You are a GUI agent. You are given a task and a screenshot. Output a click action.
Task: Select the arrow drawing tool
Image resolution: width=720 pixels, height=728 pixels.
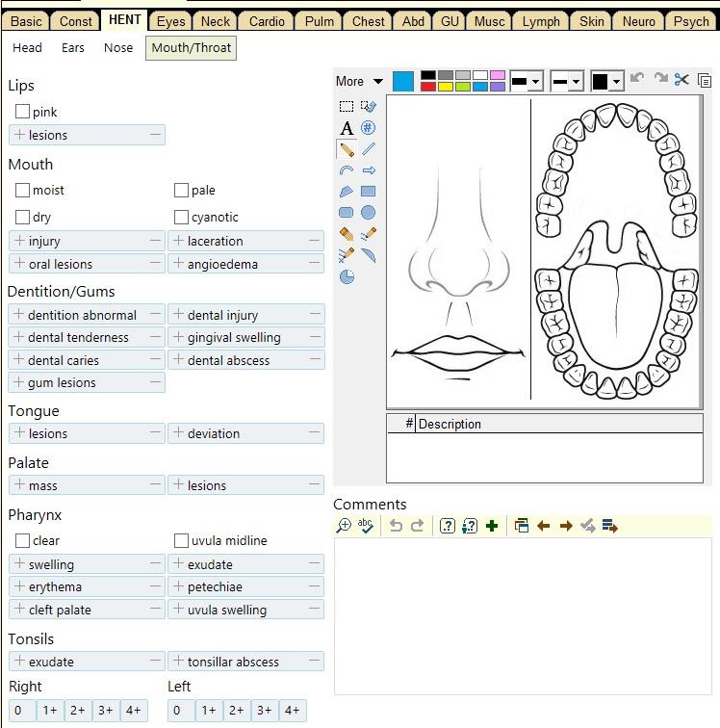pyautogui.click(x=369, y=170)
